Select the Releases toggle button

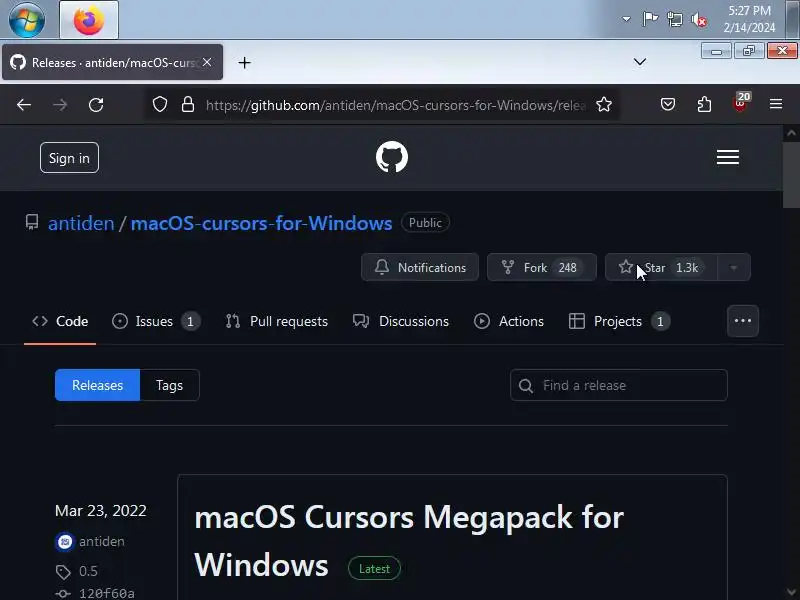pyautogui.click(x=97, y=385)
